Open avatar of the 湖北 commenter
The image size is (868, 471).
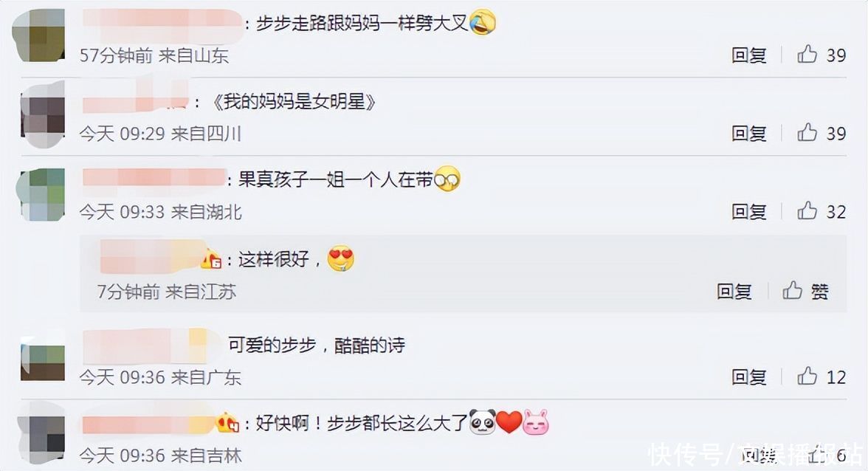pyautogui.click(x=41, y=194)
